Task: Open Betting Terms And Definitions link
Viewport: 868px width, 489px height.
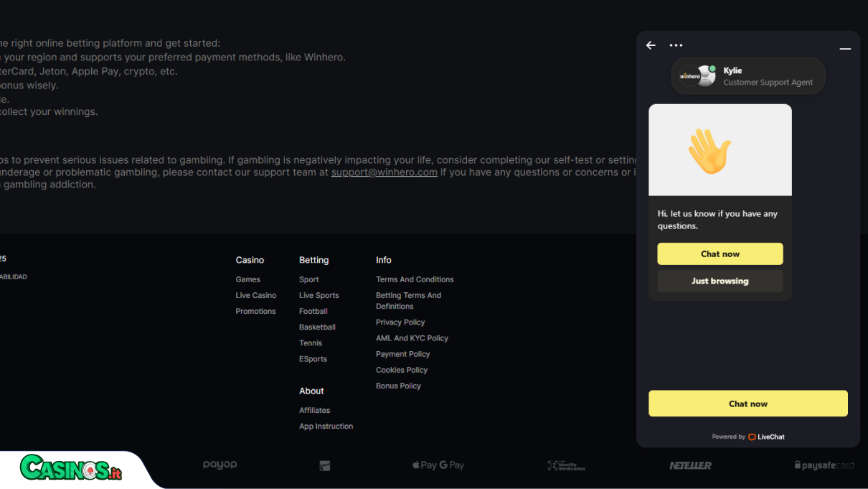Action: (x=409, y=301)
